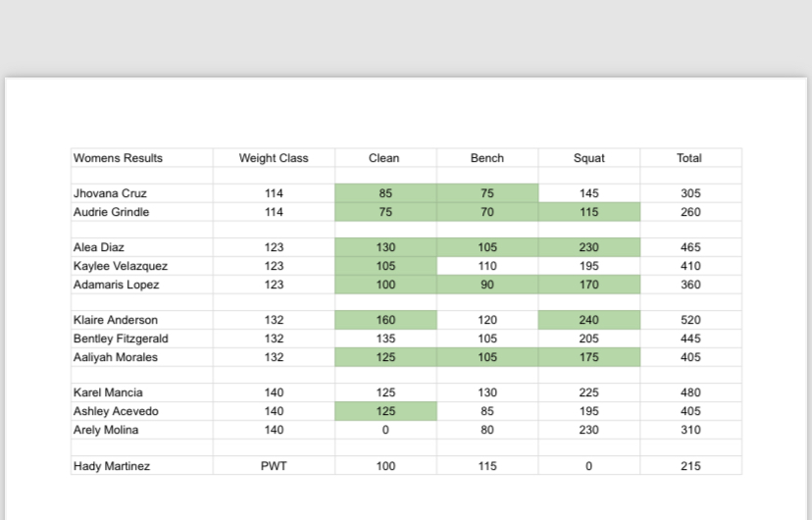Viewport: 812px width, 520px height.
Task: Click Karel Mancia's bench value 130
Action: click(x=487, y=392)
